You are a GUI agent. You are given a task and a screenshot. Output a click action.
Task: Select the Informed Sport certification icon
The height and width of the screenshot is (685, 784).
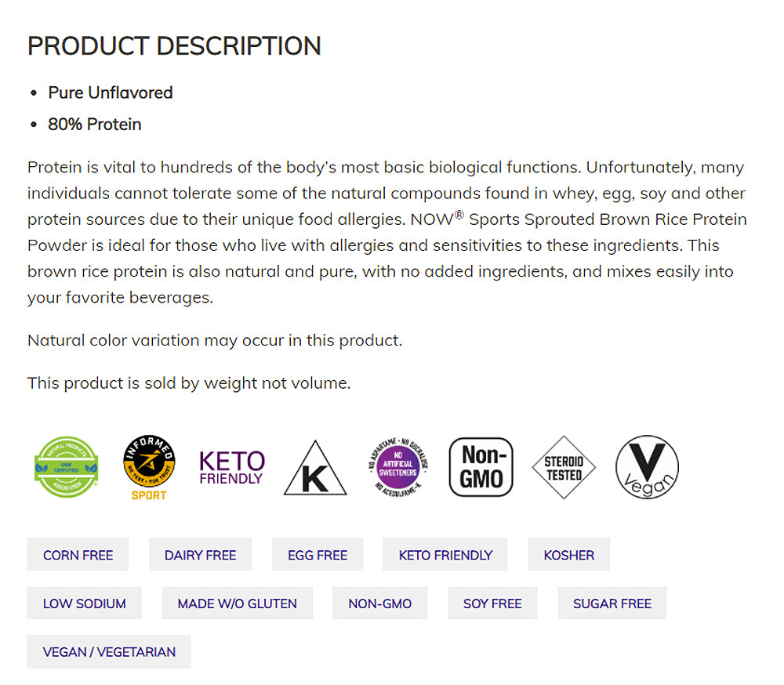[148, 466]
